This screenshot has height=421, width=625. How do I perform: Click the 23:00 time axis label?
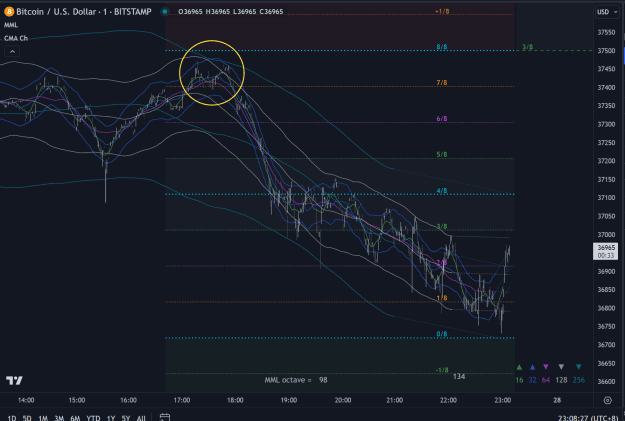point(502,400)
